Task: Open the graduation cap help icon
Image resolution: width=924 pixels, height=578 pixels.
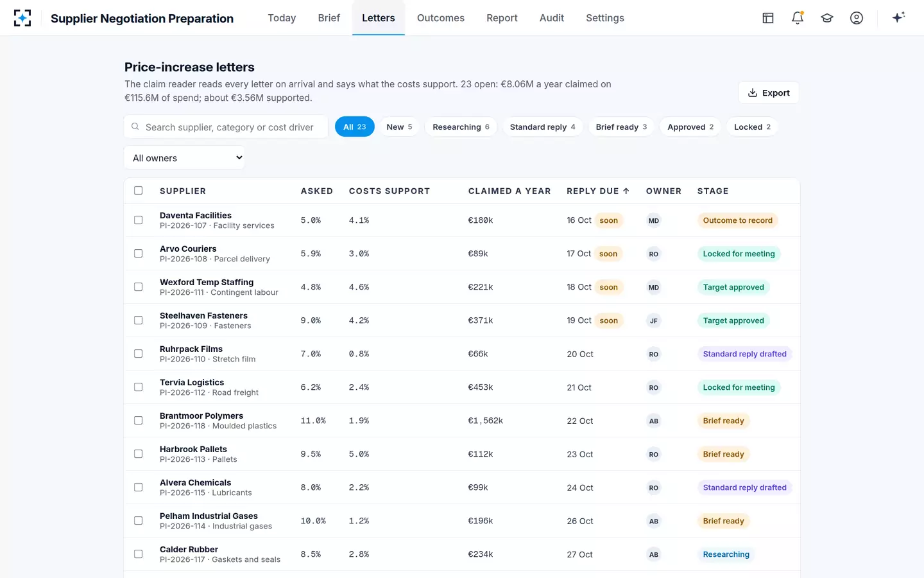Action: [x=827, y=18]
